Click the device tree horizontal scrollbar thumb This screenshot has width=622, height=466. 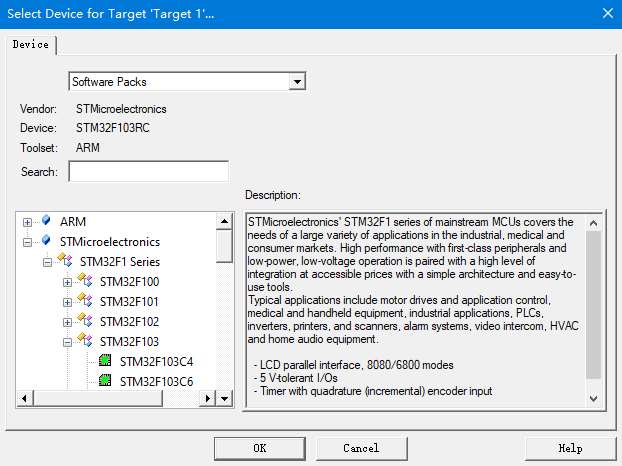click(x=98, y=399)
